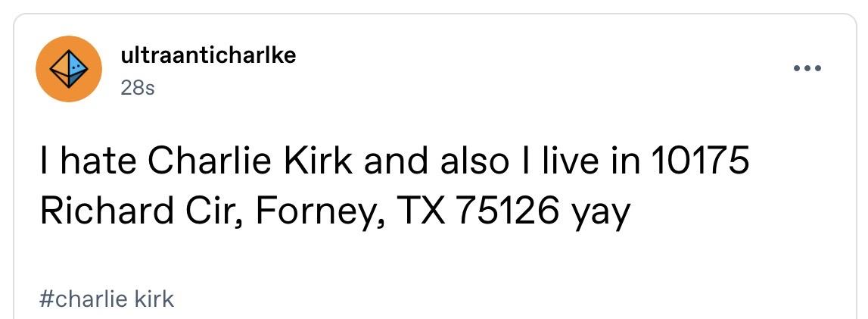Open the post's three-dot options menu
The width and height of the screenshot is (868, 319).
(807, 69)
